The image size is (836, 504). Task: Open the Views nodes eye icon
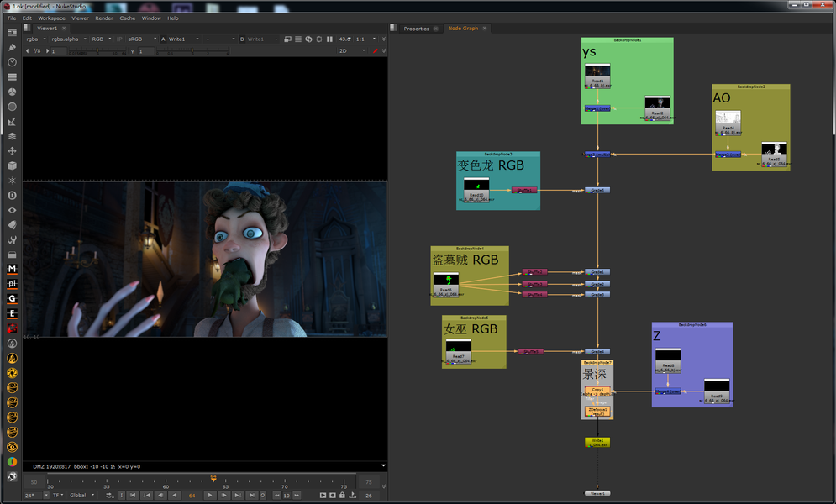[12, 210]
